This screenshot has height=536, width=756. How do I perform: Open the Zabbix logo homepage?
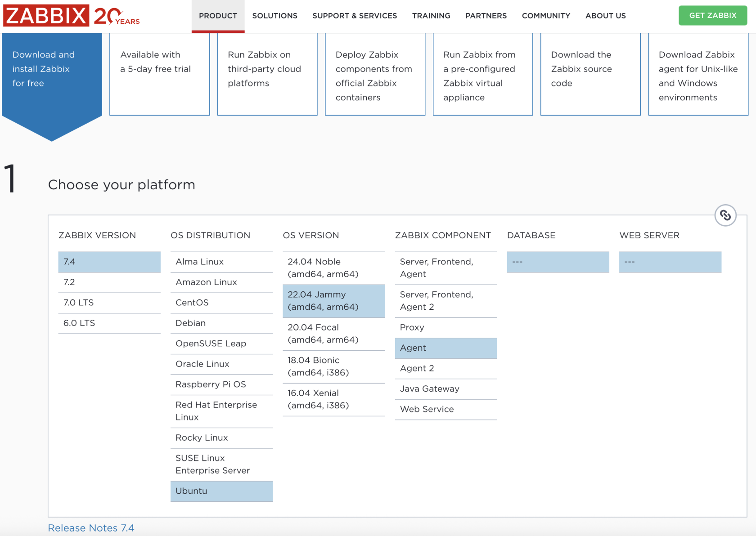tap(72, 16)
